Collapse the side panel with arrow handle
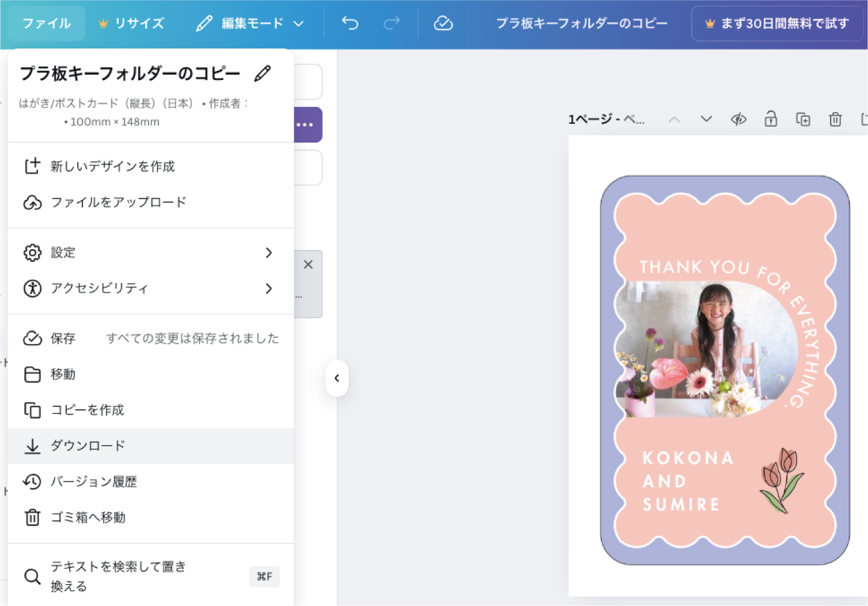Image resolution: width=868 pixels, height=606 pixels. (x=337, y=378)
